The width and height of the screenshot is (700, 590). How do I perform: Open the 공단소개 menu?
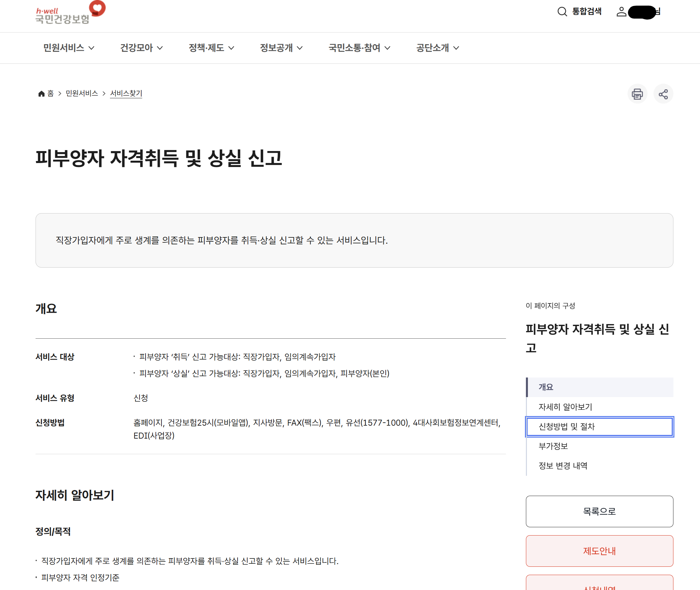(x=437, y=48)
